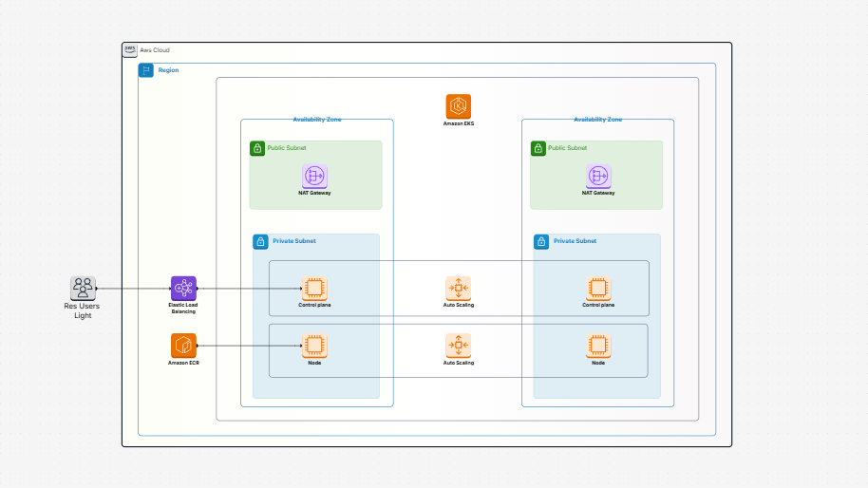Click the "Public Subnet" text in right zone

(x=567, y=148)
